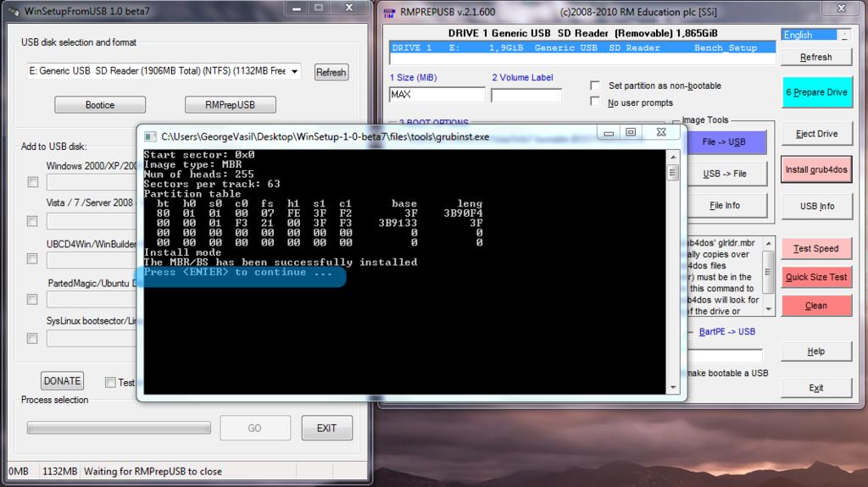
Task: Click the Help button in RMPREPUSB
Action: coord(816,351)
